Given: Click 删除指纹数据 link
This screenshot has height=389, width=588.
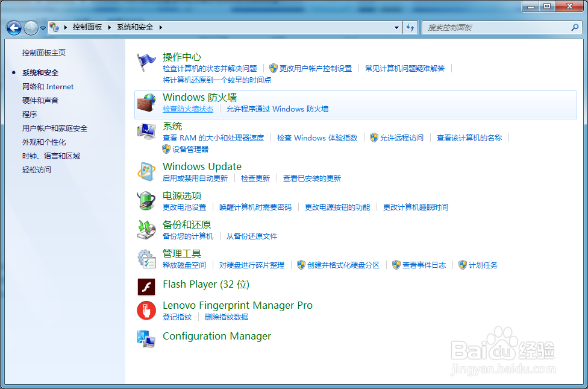Looking at the screenshot, I should click(227, 317).
